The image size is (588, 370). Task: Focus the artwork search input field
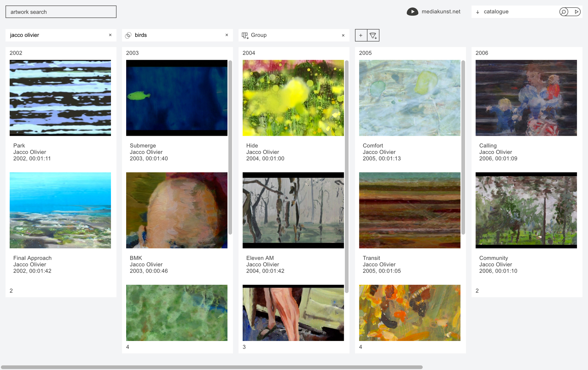click(61, 12)
